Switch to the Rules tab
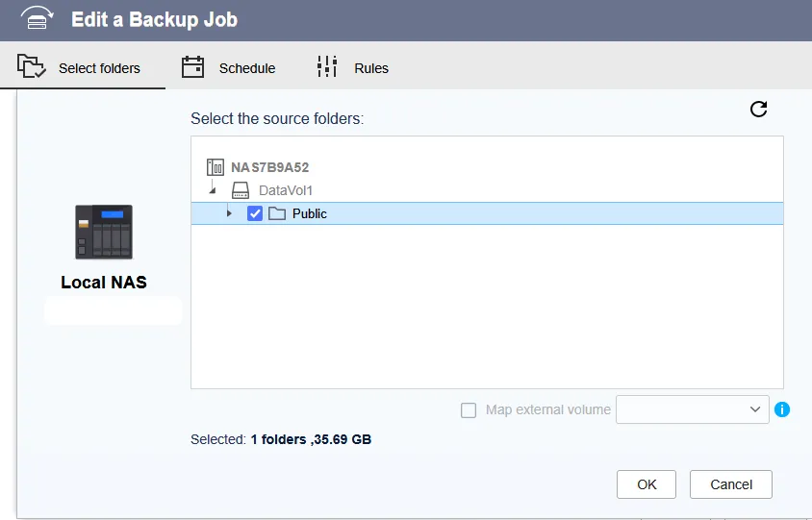Screen dimensions: 812x520 353,68
